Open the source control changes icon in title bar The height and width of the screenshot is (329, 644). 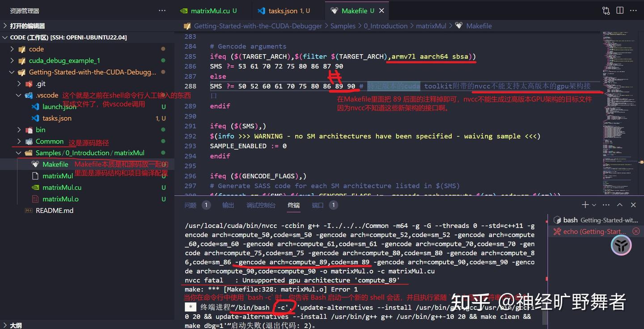tap(606, 10)
